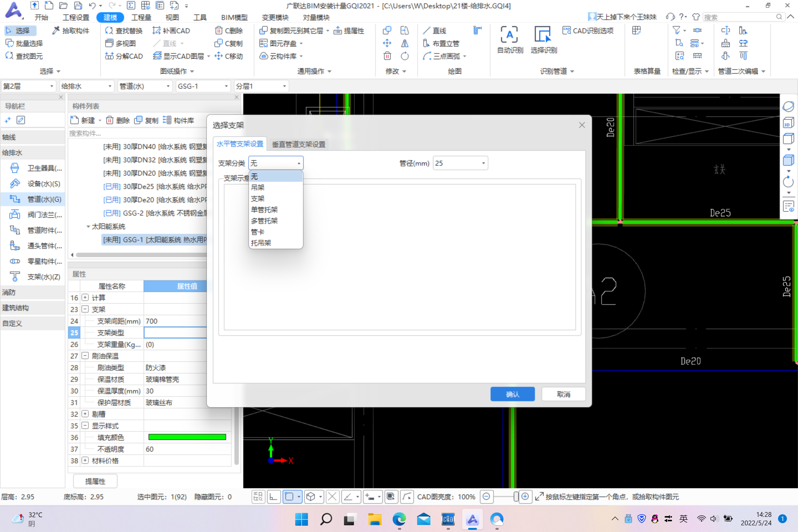Toggle orthogonal mode in status bar
Image resolution: width=798 pixels, height=532 pixels.
click(x=273, y=497)
